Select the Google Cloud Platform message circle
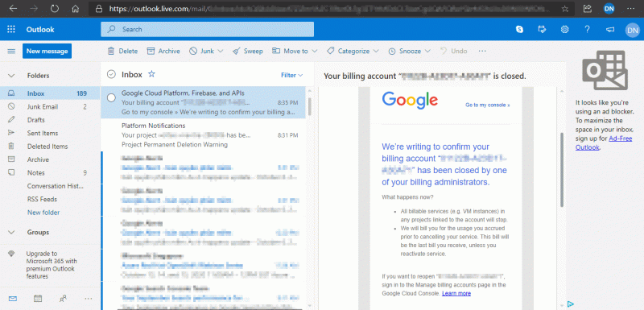This screenshot has height=310, width=644. click(111, 97)
